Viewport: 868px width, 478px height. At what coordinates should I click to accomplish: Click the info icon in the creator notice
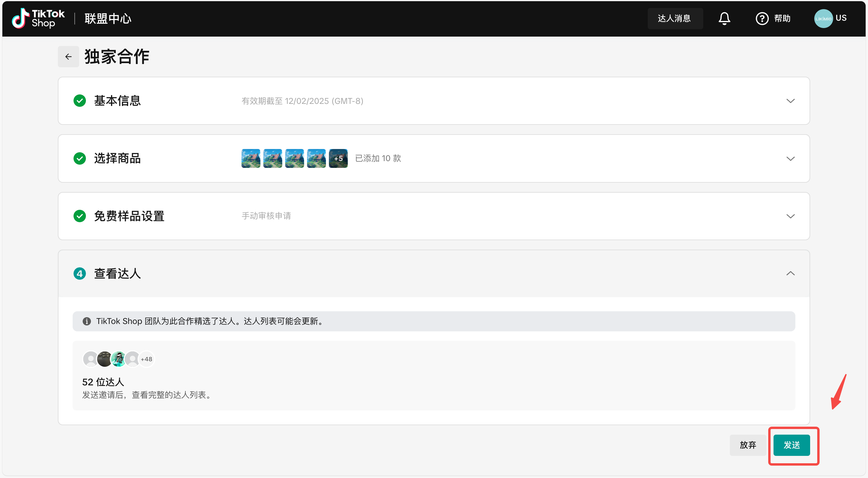(x=87, y=321)
